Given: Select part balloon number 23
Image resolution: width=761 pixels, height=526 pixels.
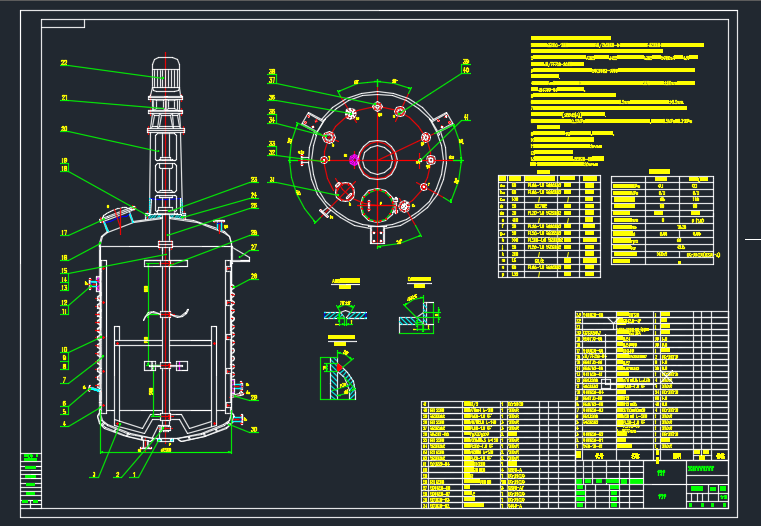Looking at the screenshot, I should click(x=254, y=180).
